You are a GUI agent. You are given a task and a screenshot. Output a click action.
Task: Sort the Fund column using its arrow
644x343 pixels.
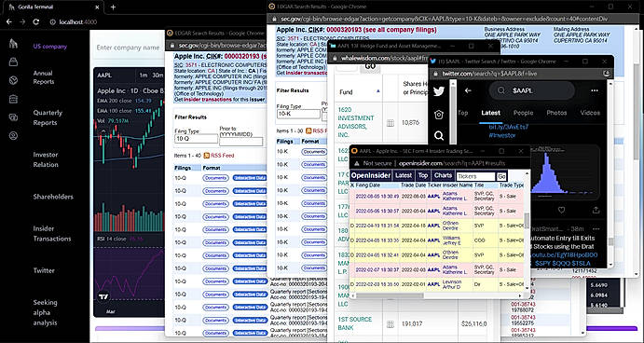coord(378,91)
